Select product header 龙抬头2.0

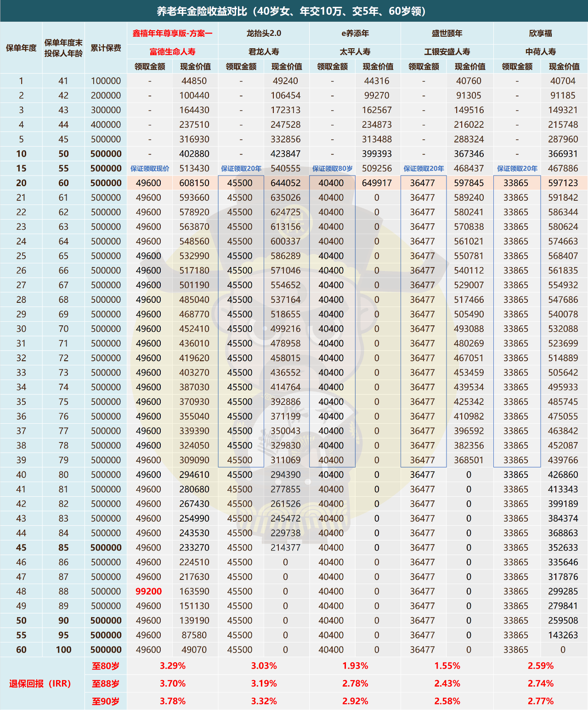264,33
